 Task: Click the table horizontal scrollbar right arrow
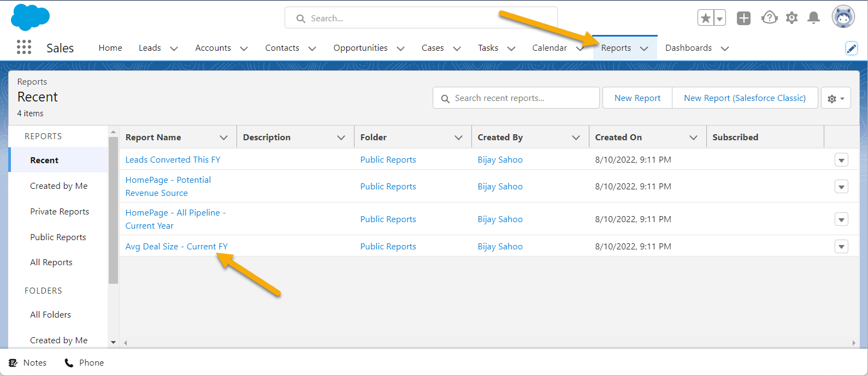click(x=854, y=343)
